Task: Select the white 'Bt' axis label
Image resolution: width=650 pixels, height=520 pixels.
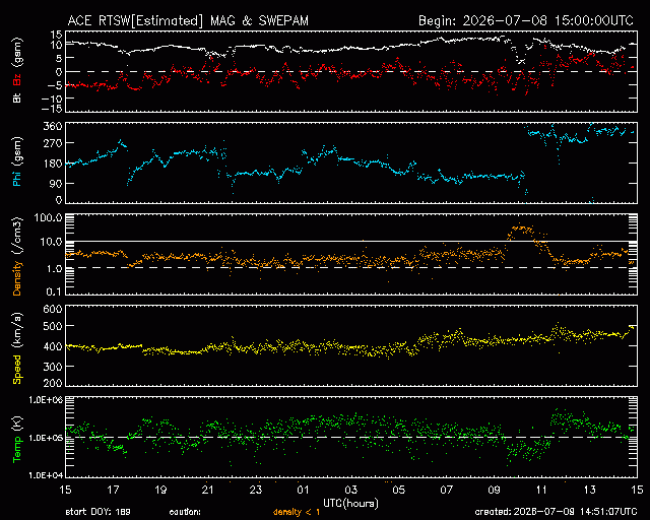Action: tap(17, 98)
